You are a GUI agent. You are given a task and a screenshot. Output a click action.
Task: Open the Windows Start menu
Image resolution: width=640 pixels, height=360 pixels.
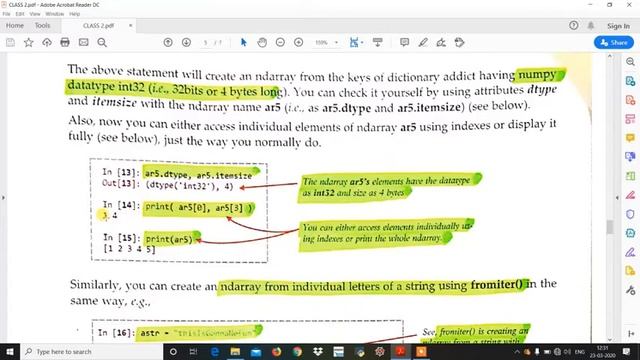[10, 351]
